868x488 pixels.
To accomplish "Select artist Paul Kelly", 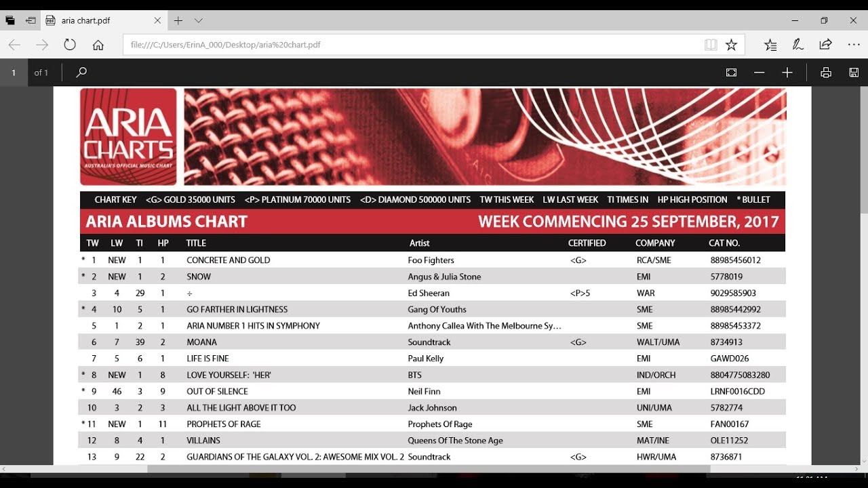I will (x=426, y=359).
